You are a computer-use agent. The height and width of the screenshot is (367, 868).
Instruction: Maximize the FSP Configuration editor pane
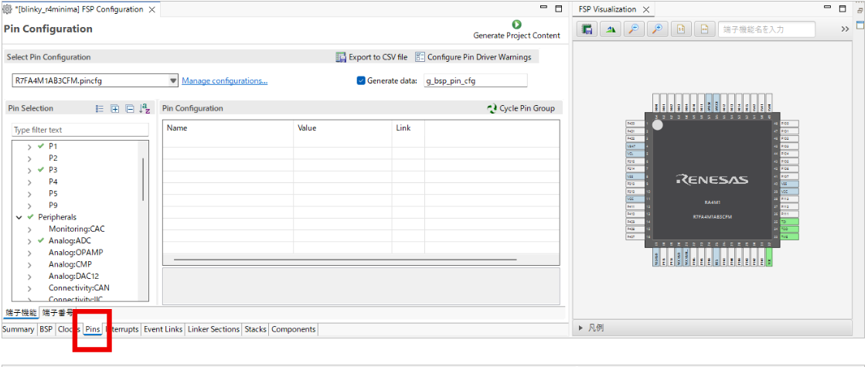tap(559, 8)
